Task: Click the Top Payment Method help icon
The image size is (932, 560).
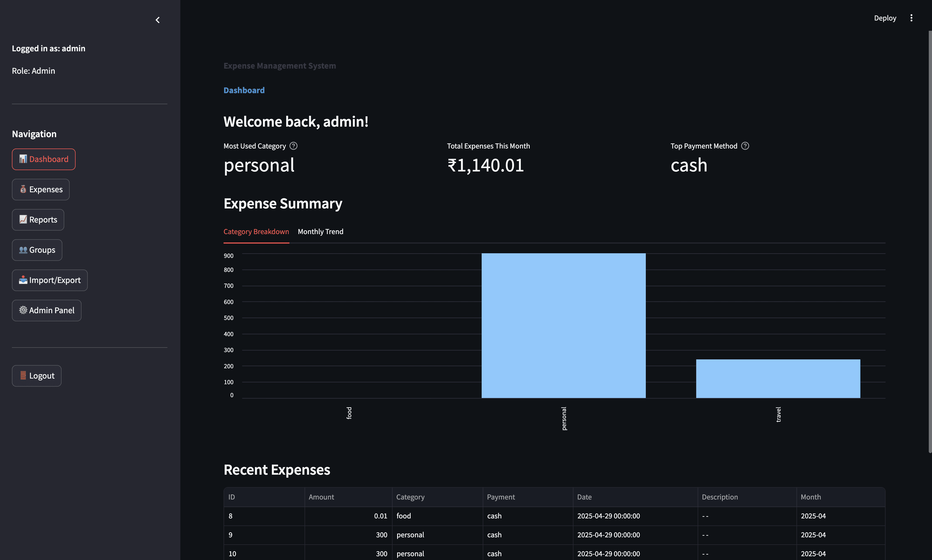Action: coord(745,146)
